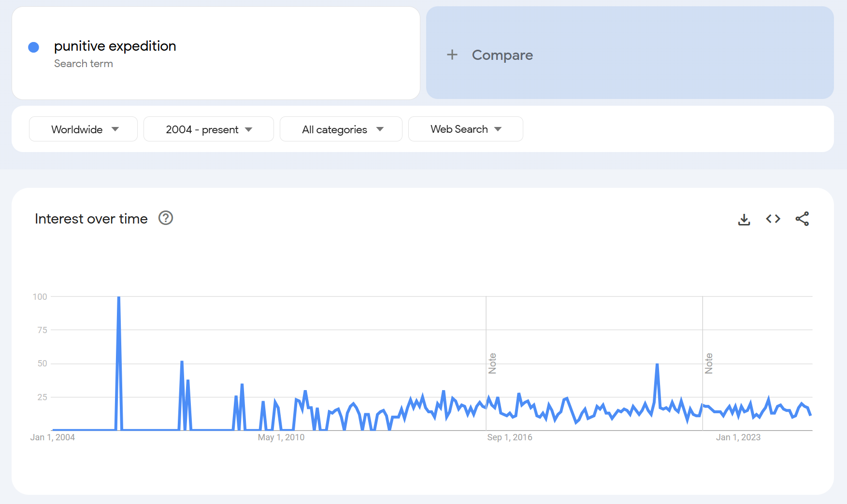Image resolution: width=847 pixels, height=504 pixels.
Task: Click the '25' y-axis value
Action: coord(43,397)
